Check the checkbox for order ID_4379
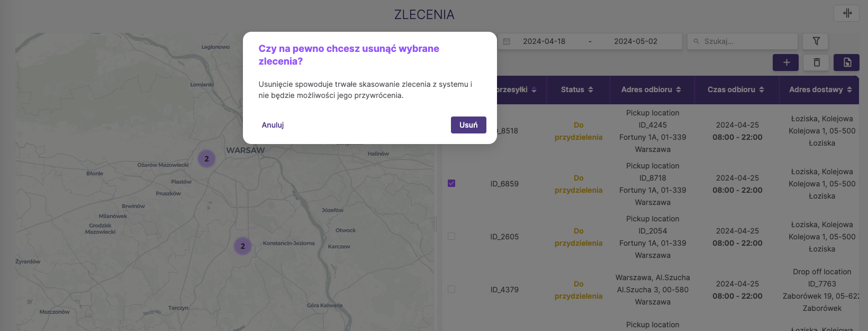Viewport: 868px width, 331px height. coord(451,289)
